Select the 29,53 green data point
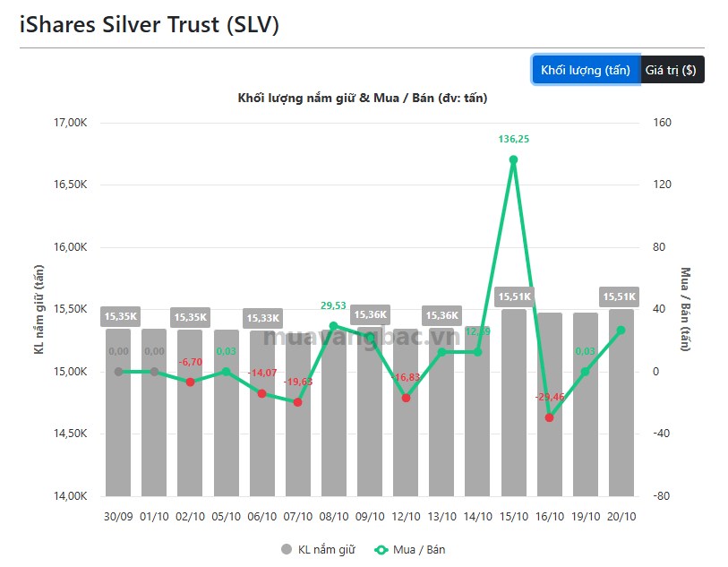 click(333, 325)
